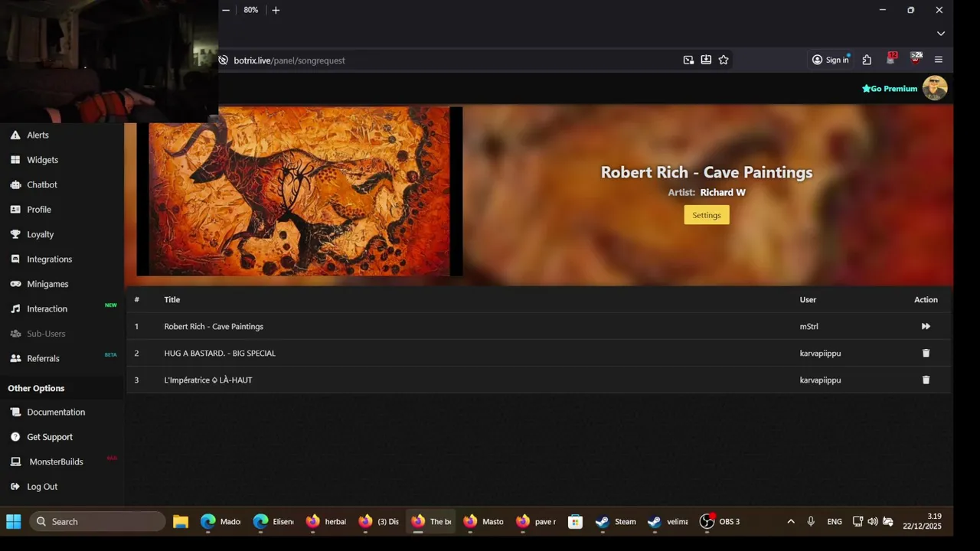
Task: Click the Chatbot robot icon
Action: 15,184
